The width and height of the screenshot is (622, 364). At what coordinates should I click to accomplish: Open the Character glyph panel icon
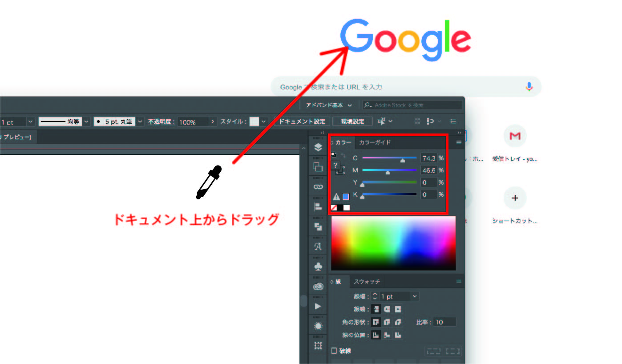coord(318,247)
